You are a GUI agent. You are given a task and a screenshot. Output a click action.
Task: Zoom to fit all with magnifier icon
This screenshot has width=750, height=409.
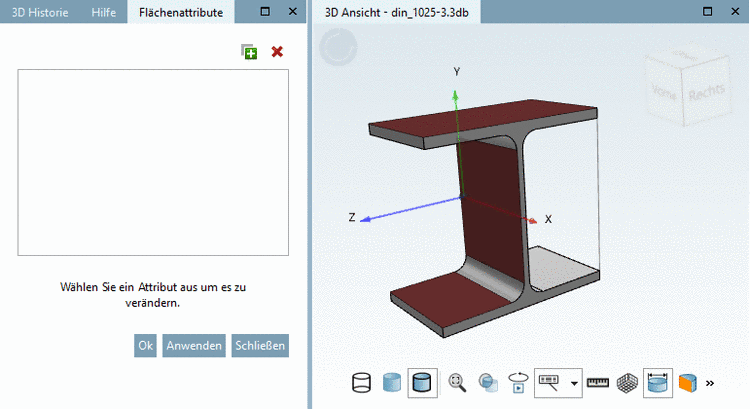point(457,383)
